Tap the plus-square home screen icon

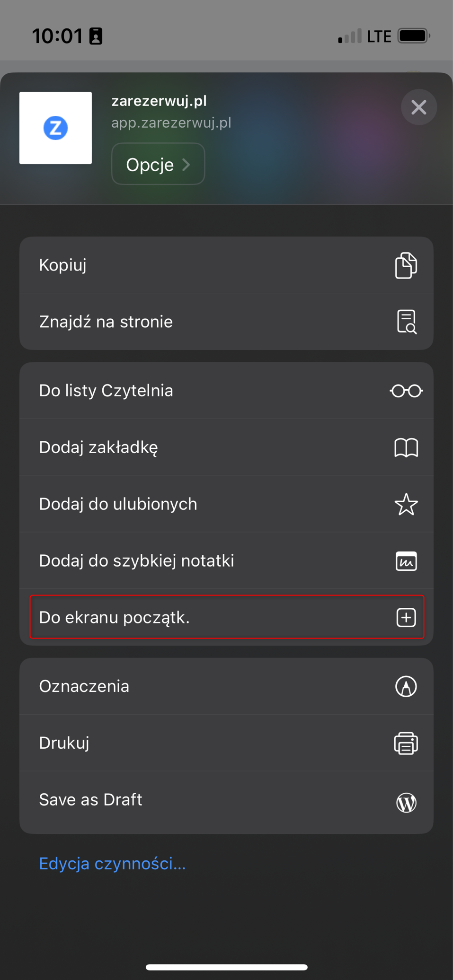click(406, 618)
